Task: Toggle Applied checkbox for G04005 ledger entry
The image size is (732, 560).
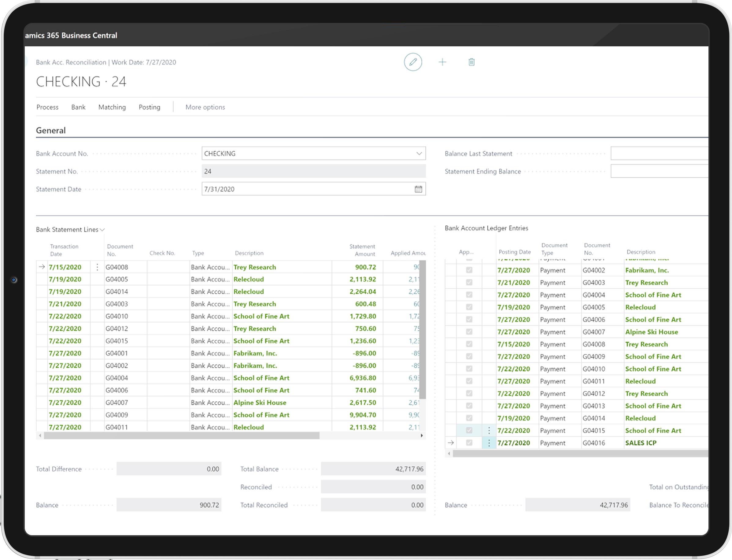Action: [x=469, y=307]
